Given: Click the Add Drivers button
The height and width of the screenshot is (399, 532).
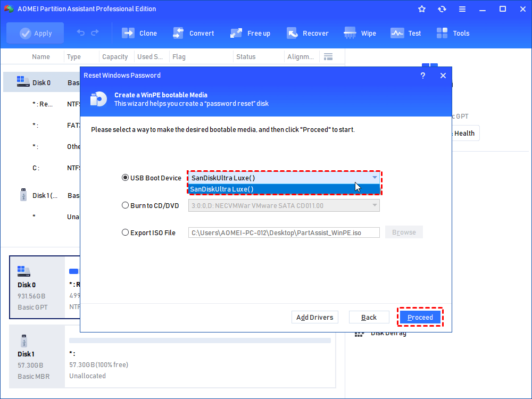Looking at the screenshot, I should [x=315, y=318].
